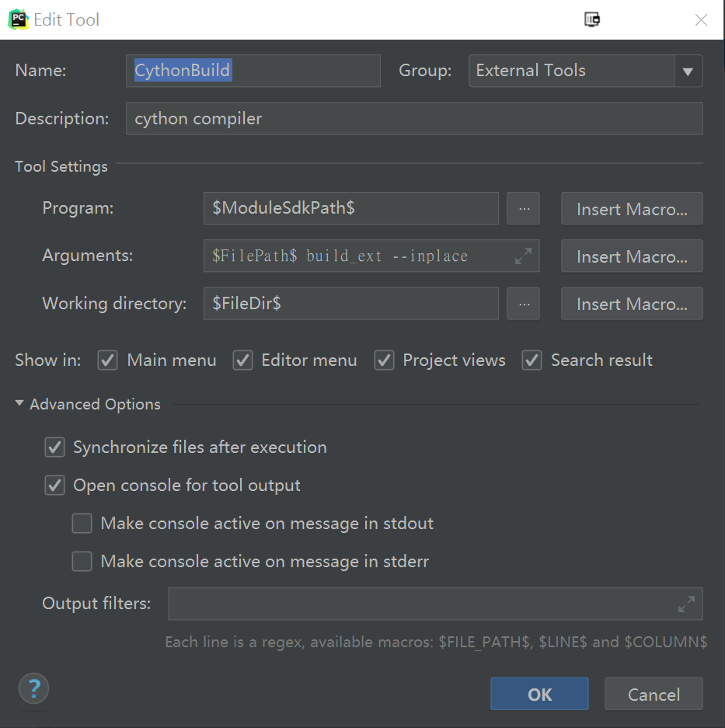725x728 pixels.
Task: Uncheck the Main menu option
Action: pos(107,360)
